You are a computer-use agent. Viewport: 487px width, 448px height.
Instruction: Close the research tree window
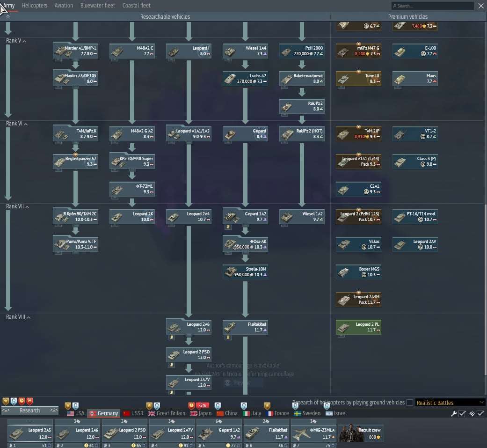[x=481, y=6]
